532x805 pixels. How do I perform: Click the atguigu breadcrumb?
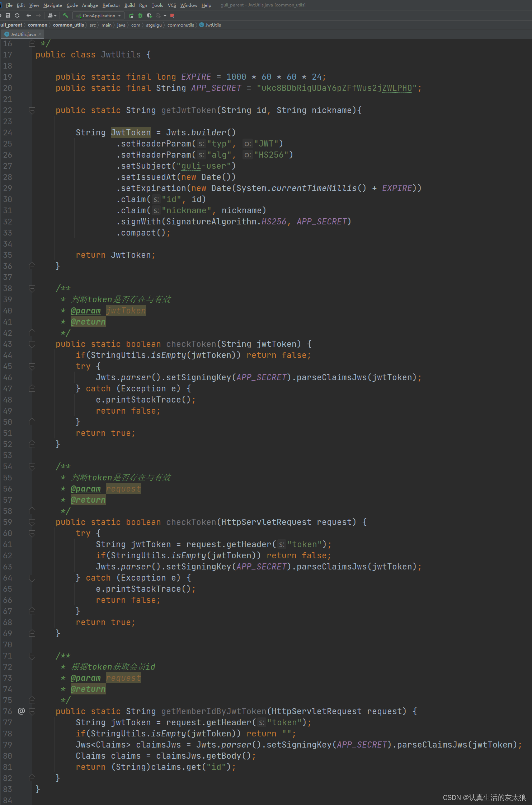click(x=154, y=25)
